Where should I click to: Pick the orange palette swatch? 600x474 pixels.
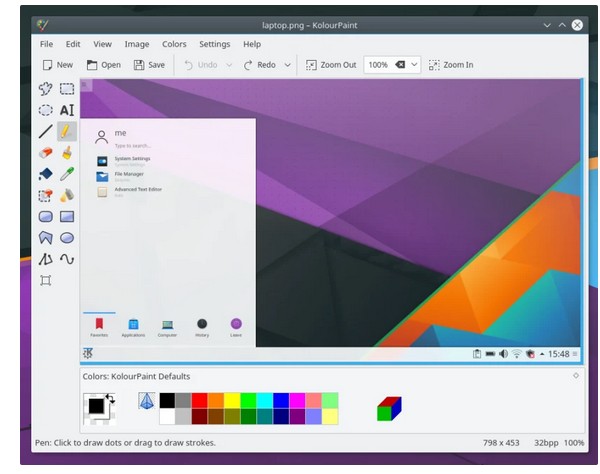tap(216, 400)
